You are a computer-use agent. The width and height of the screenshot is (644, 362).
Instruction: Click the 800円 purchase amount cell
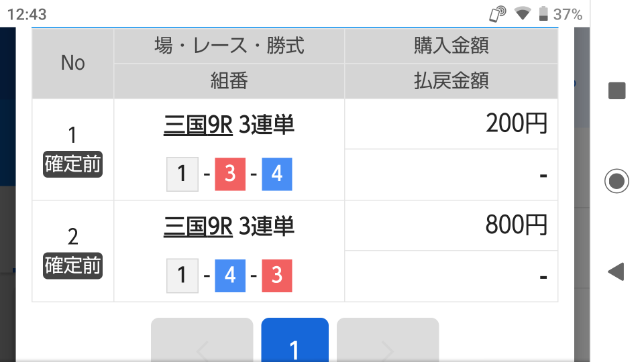click(x=451, y=225)
